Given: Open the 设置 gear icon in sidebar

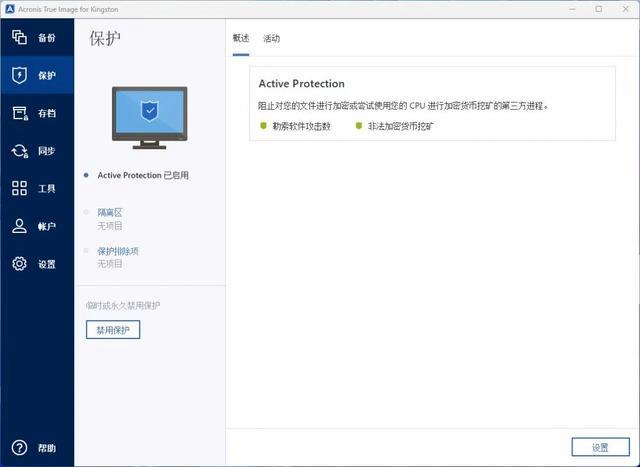Looking at the screenshot, I should point(19,264).
